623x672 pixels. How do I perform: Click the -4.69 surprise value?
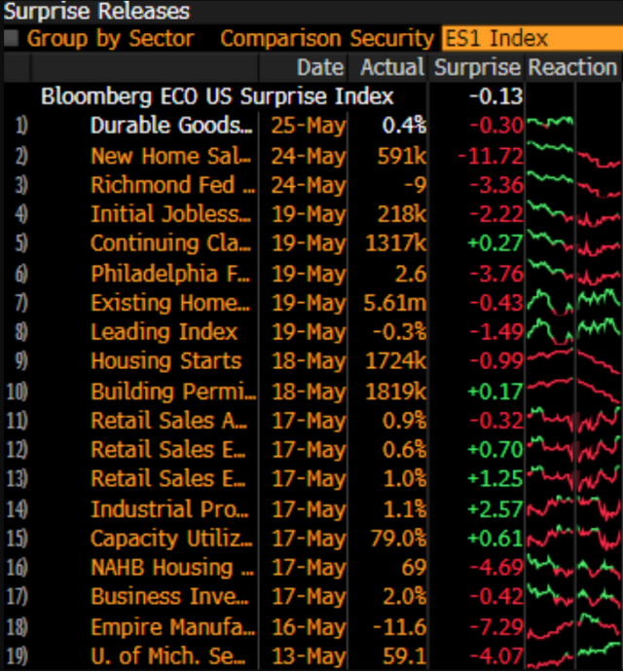point(496,568)
